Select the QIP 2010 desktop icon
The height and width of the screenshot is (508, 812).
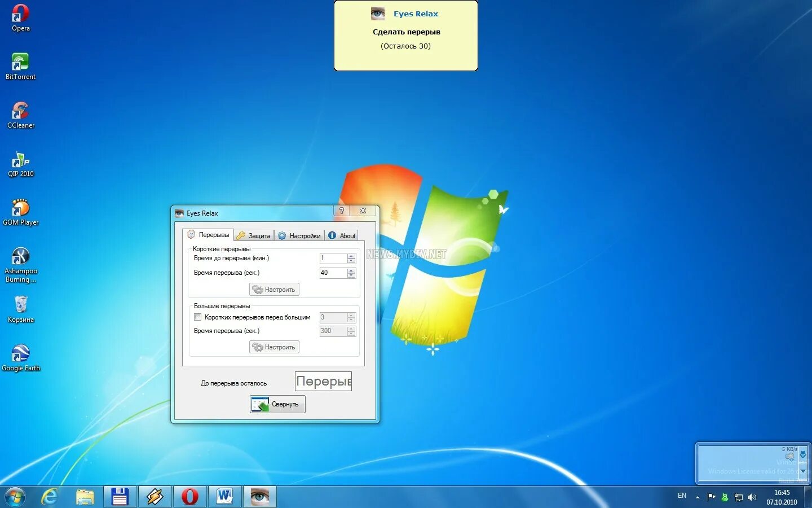click(x=21, y=164)
